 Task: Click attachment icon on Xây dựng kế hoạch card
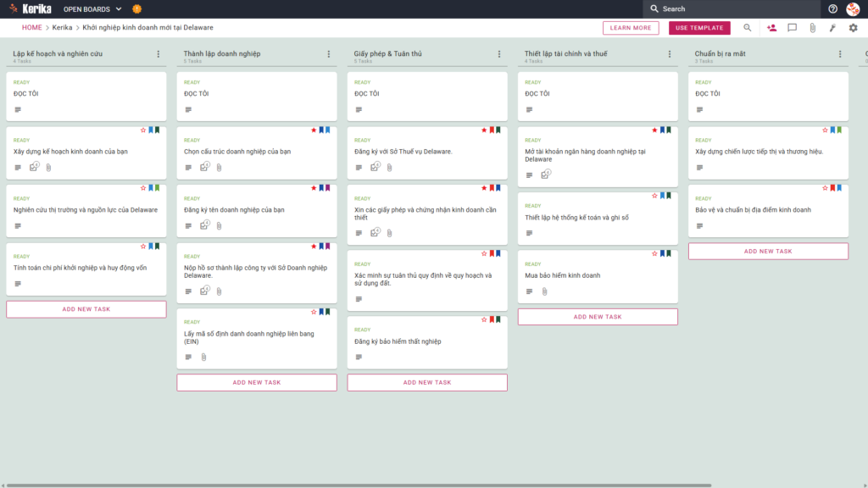point(48,168)
